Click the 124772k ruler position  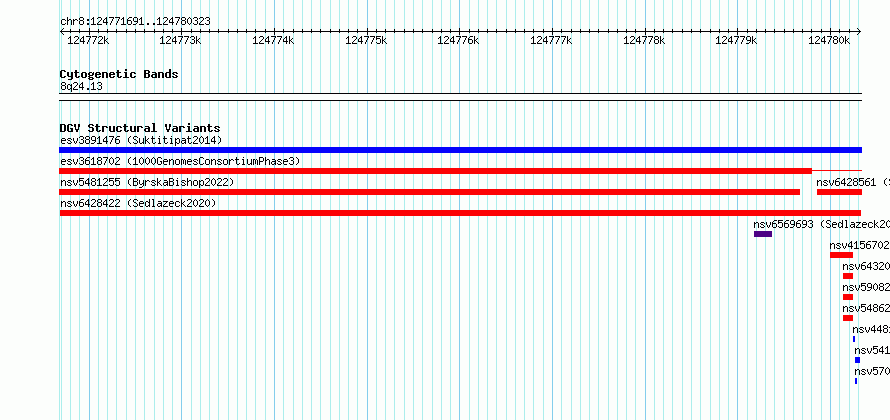[x=88, y=40]
